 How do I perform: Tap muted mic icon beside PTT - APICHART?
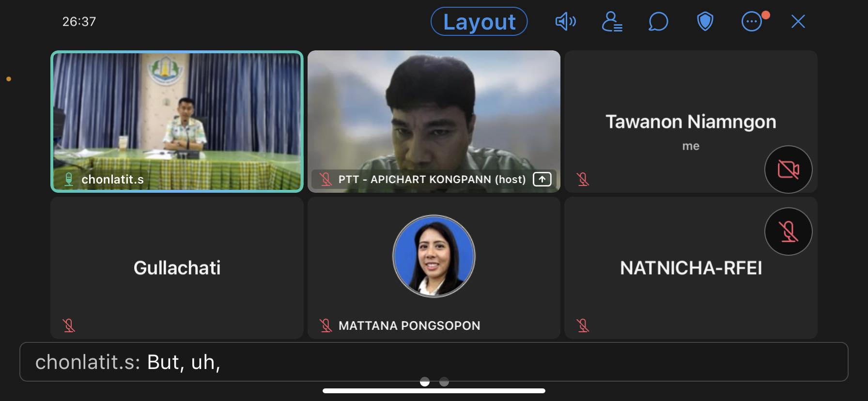pos(325,179)
